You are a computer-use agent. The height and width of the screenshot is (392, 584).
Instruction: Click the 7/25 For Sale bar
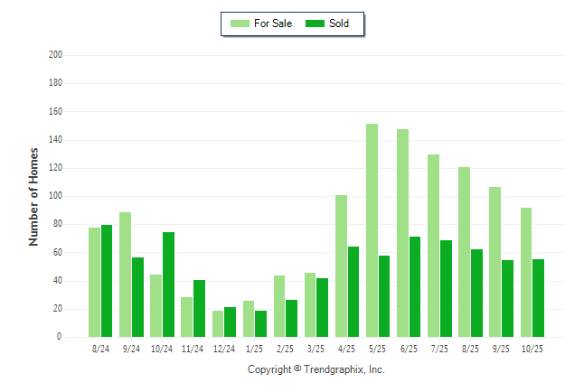click(433, 246)
